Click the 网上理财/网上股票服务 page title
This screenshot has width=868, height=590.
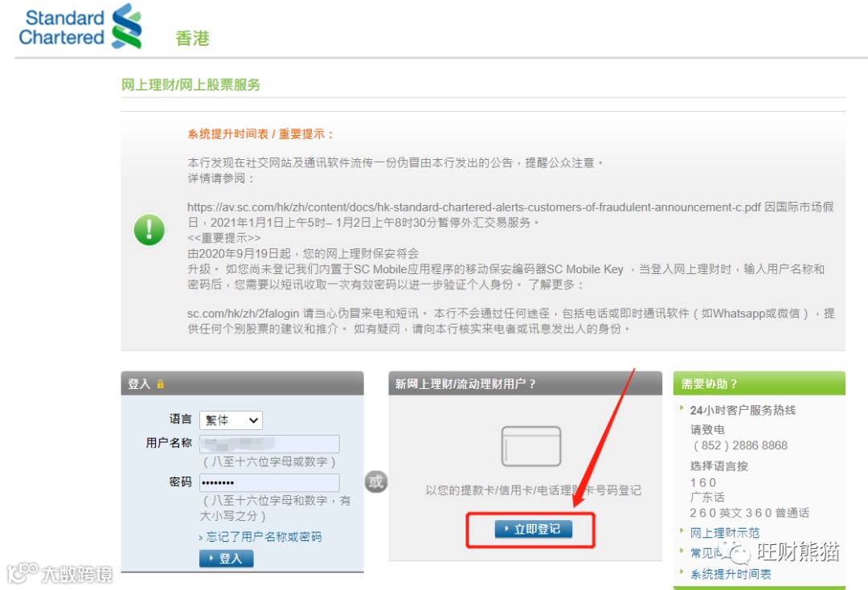(190, 84)
